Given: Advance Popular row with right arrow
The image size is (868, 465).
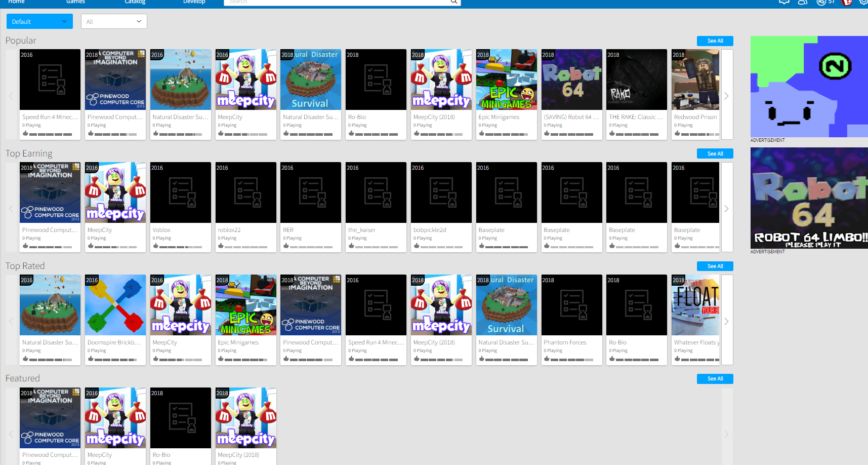Looking at the screenshot, I should 727,96.
